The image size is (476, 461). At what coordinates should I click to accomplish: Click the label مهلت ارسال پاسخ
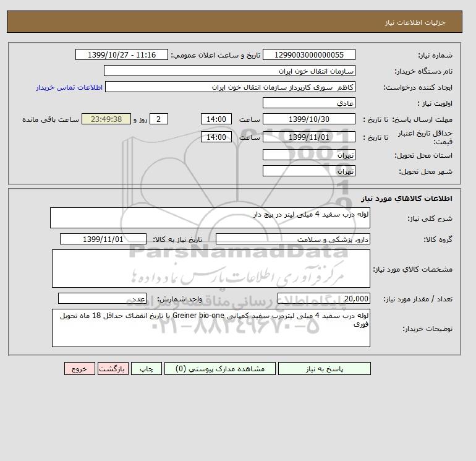[x=422, y=119]
